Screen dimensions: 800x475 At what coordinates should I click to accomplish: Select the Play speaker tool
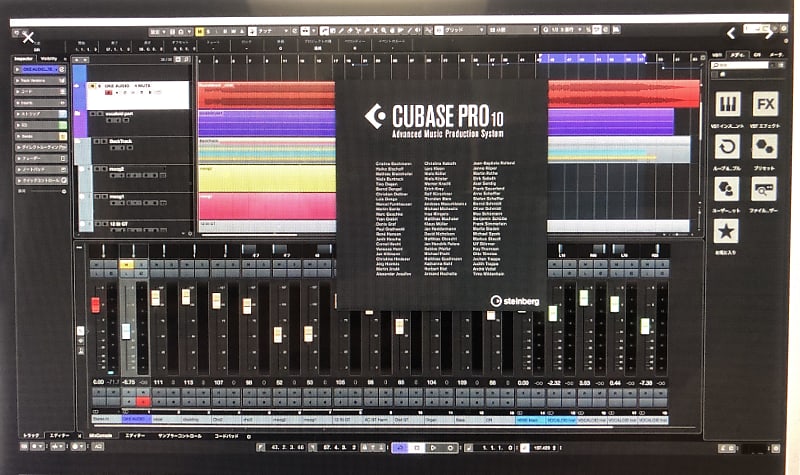coord(417,31)
